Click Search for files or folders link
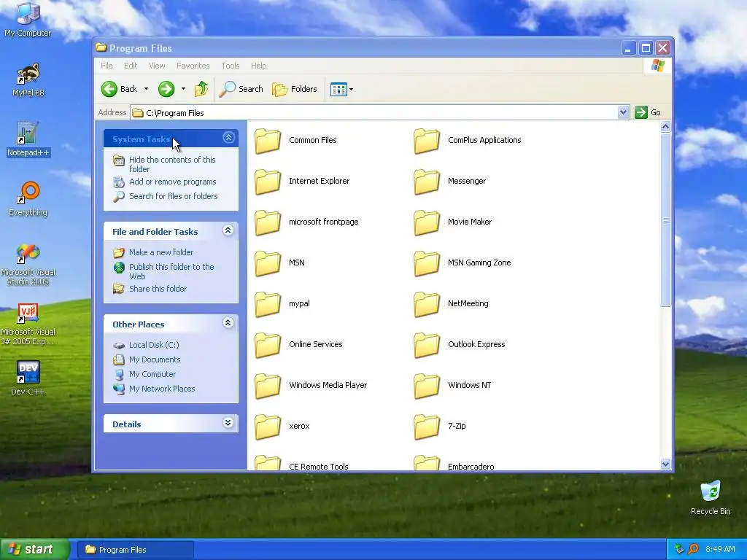Screen dimensions: 747x560 click(174, 196)
